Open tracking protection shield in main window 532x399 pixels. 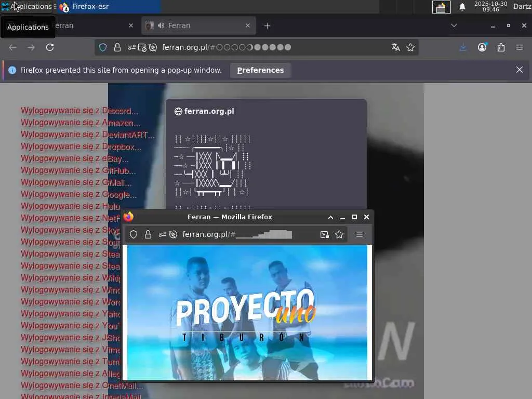103,47
